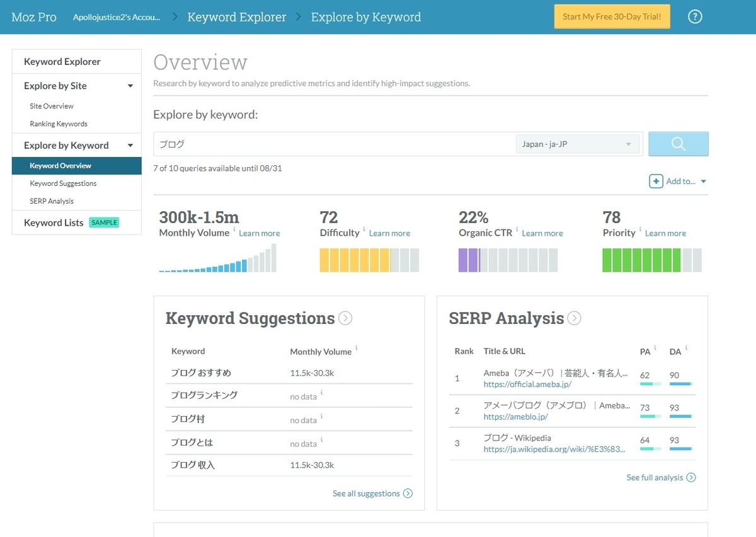Viewport: 756px width, 537px height.
Task: Click 300k-1.5m monthly volume value
Action: coord(199,217)
